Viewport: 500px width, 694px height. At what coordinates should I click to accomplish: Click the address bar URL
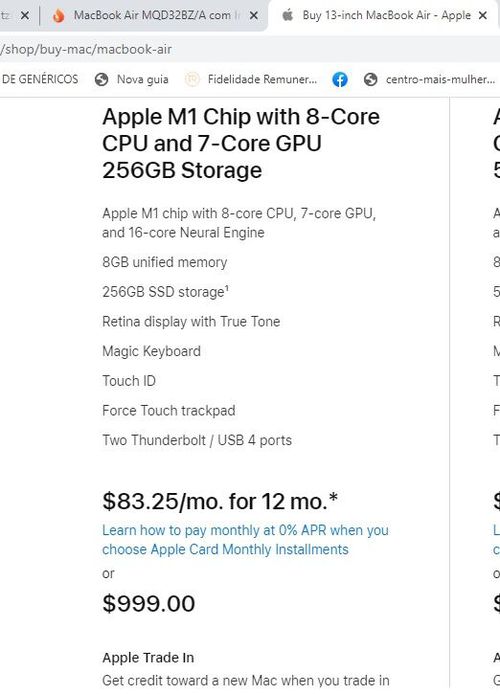click(86, 49)
